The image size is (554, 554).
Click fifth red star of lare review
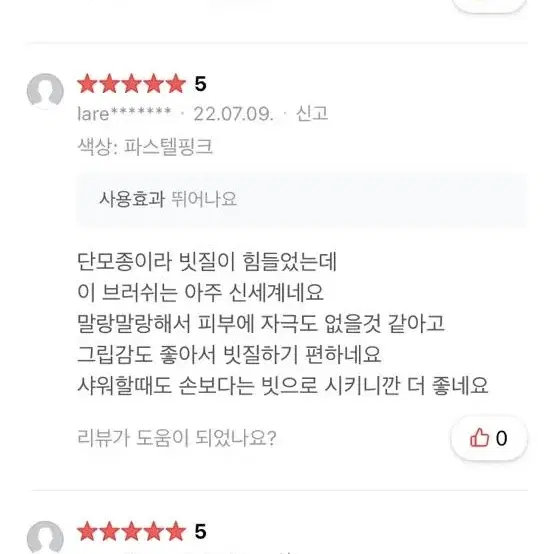click(176, 84)
